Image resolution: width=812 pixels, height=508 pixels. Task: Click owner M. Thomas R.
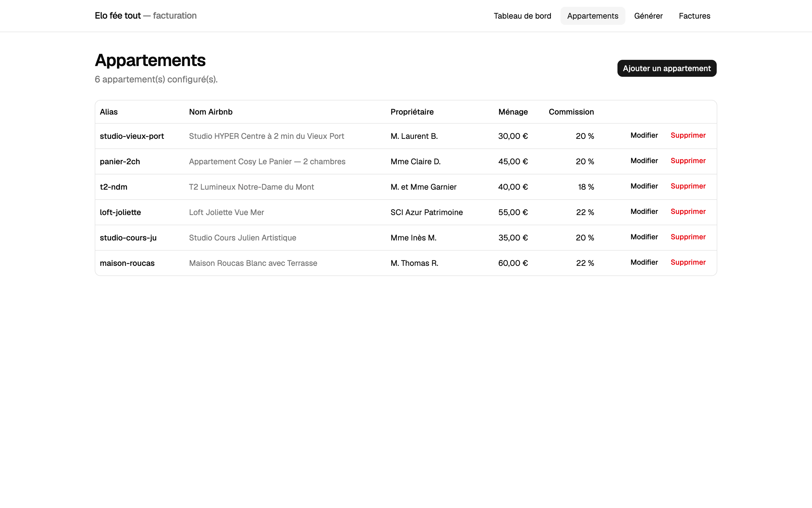414,263
